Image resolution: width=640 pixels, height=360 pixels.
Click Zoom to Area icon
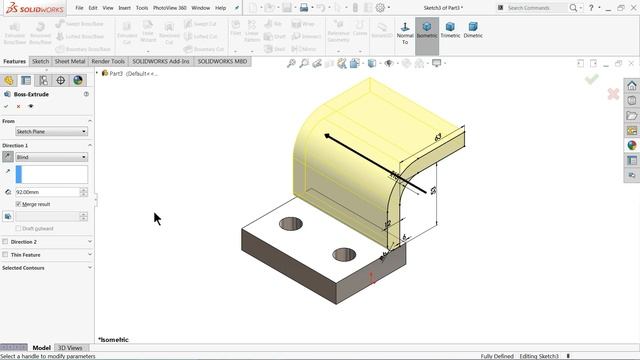[x=304, y=63]
